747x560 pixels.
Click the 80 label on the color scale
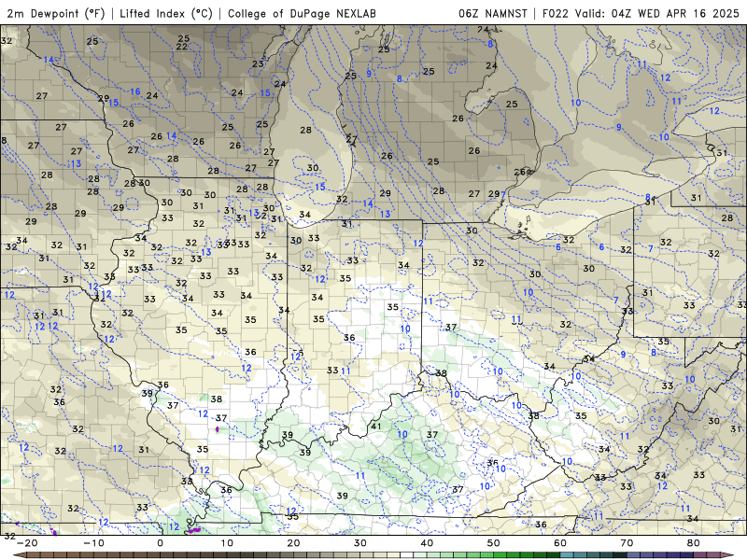pos(694,543)
